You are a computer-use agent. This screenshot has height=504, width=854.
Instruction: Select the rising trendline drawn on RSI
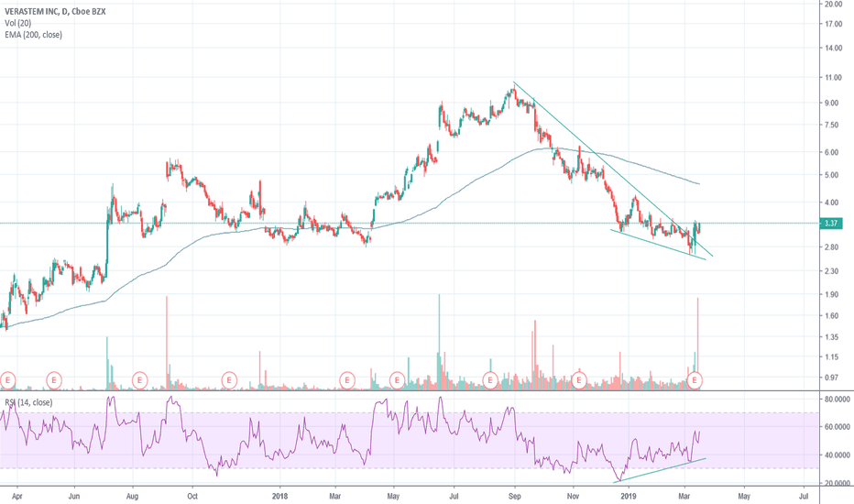[x=660, y=470]
